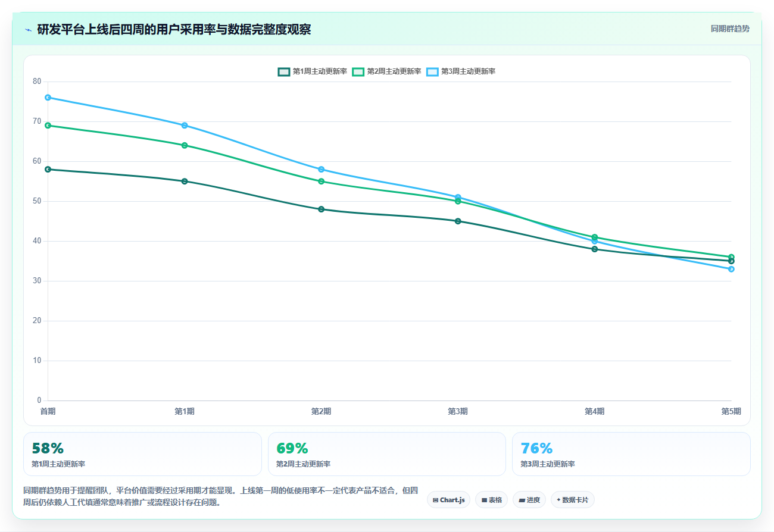Image resolution: width=774 pixels, height=532 pixels.
Task: Click the 第3期 x-axis label
Action: click(x=458, y=411)
